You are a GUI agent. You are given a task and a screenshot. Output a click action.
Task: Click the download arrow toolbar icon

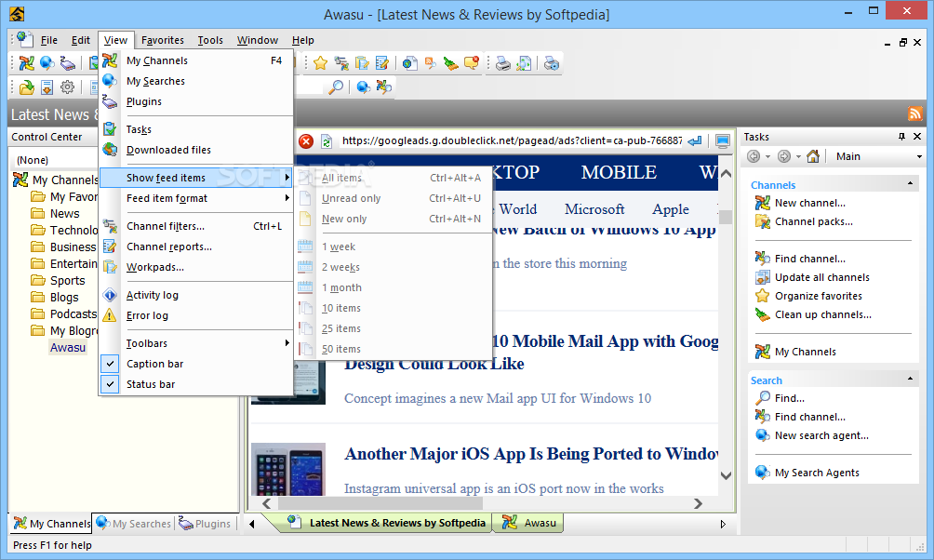47,87
